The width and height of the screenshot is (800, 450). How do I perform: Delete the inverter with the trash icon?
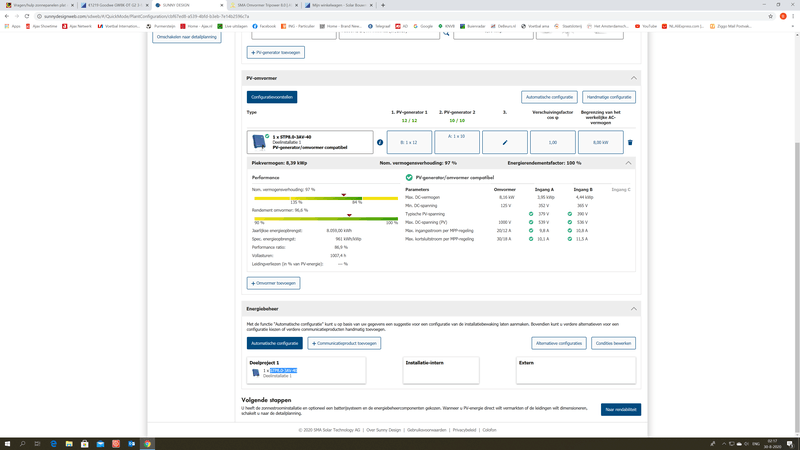click(630, 142)
